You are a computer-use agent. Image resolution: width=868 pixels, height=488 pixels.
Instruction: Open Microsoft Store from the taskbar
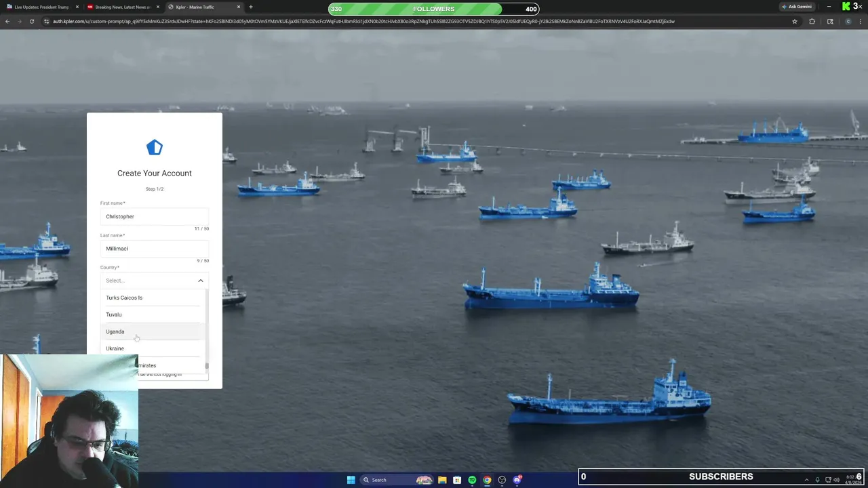pos(457,480)
